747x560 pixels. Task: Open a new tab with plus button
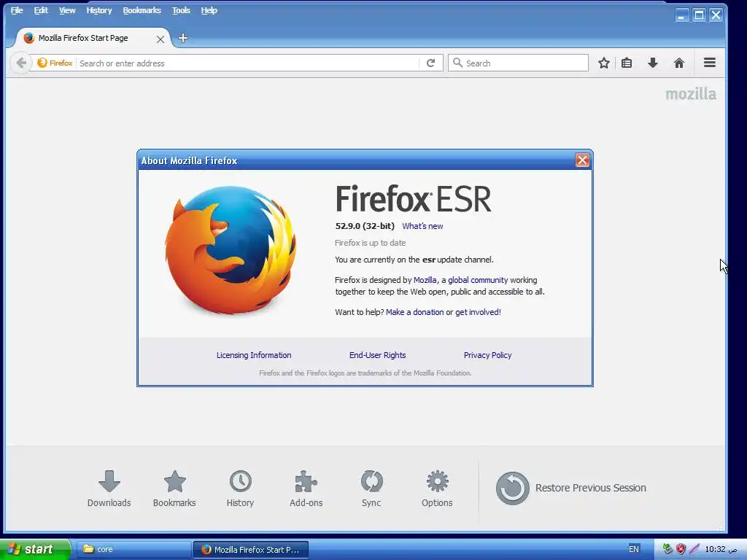click(x=183, y=38)
